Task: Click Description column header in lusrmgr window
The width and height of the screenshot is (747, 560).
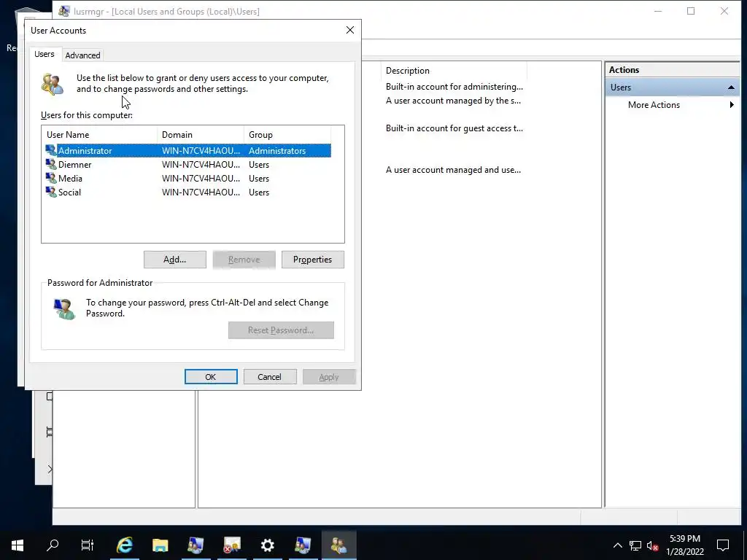Action: [x=454, y=71]
